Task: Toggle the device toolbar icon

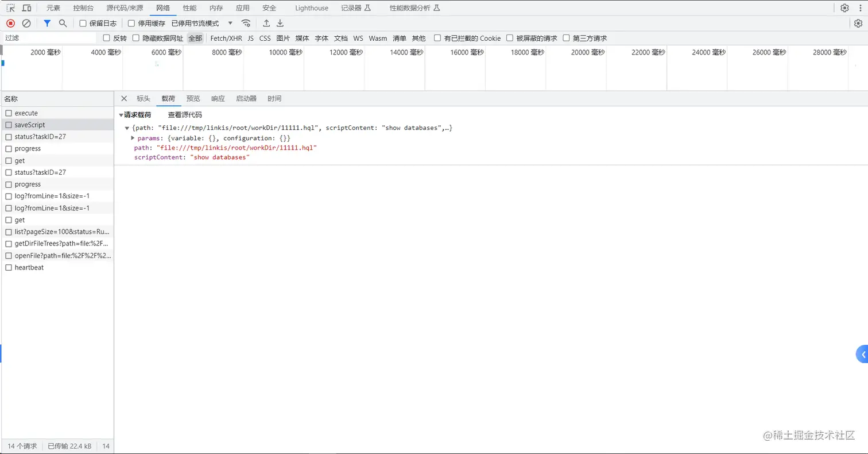Action: click(26, 8)
